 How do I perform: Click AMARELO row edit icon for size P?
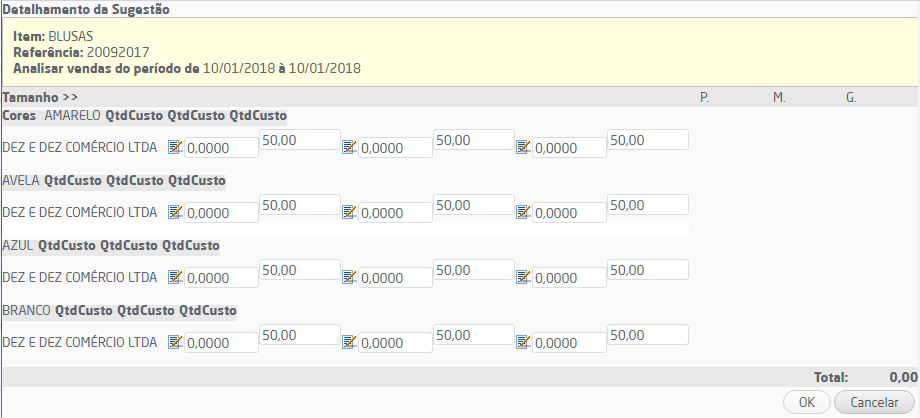tap(175, 147)
